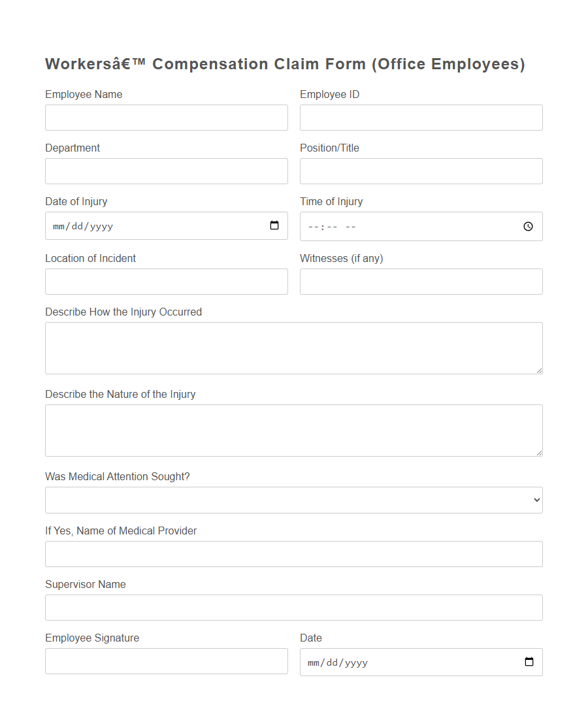
Task: Click the form title heading
Action: (285, 63)
